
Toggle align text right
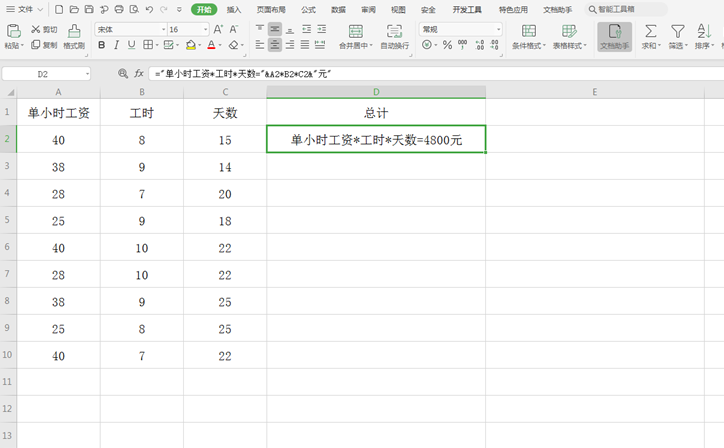tap(290, 45)
